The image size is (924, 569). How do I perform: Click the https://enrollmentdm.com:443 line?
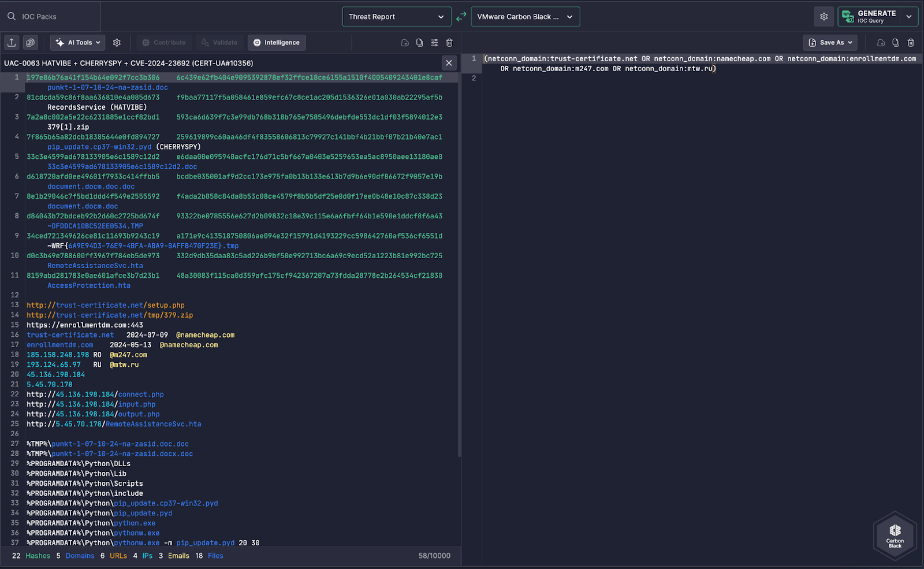pyautogui.click(x=85, y=325)
